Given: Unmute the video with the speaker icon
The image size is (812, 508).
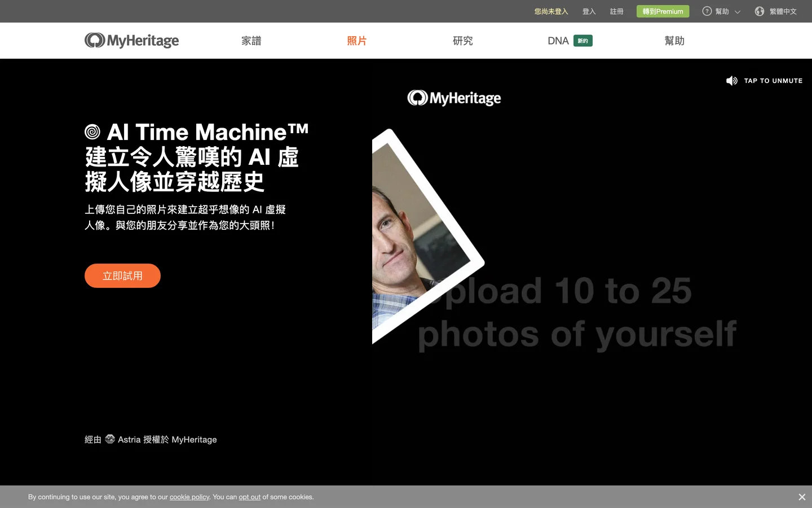Looking at the screenshot, I should 731,81.
